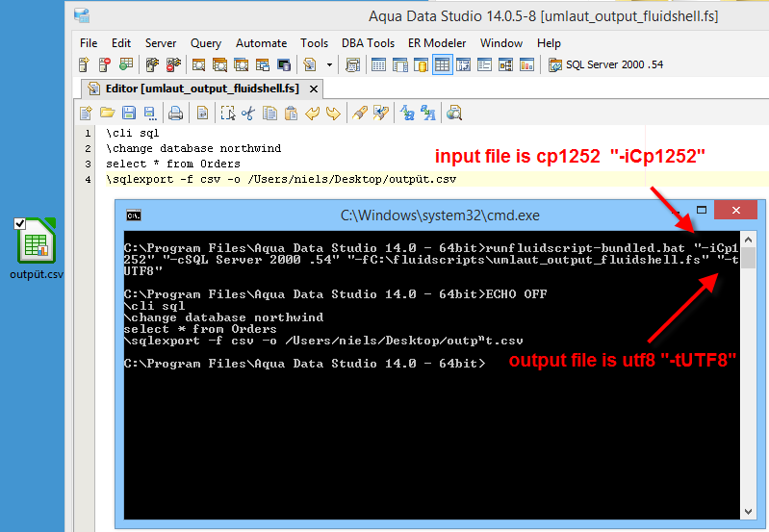Open the Automate menu
Viewport: 769px width, 532px height.
pos(262,43)
